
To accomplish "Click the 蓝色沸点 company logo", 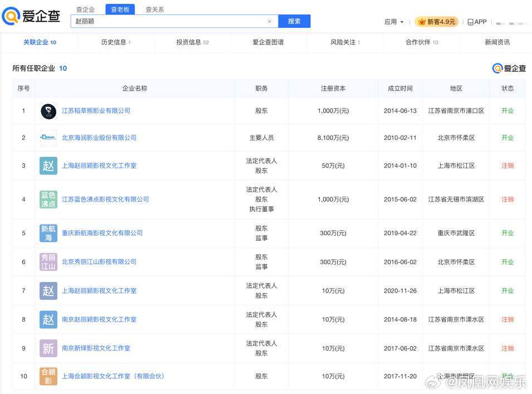I will coord(48,200).
